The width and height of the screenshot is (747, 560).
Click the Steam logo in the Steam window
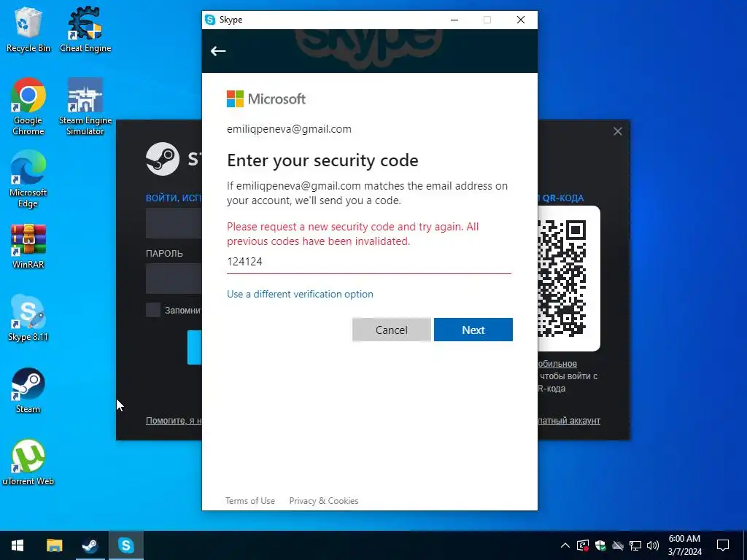click(163, 159)
